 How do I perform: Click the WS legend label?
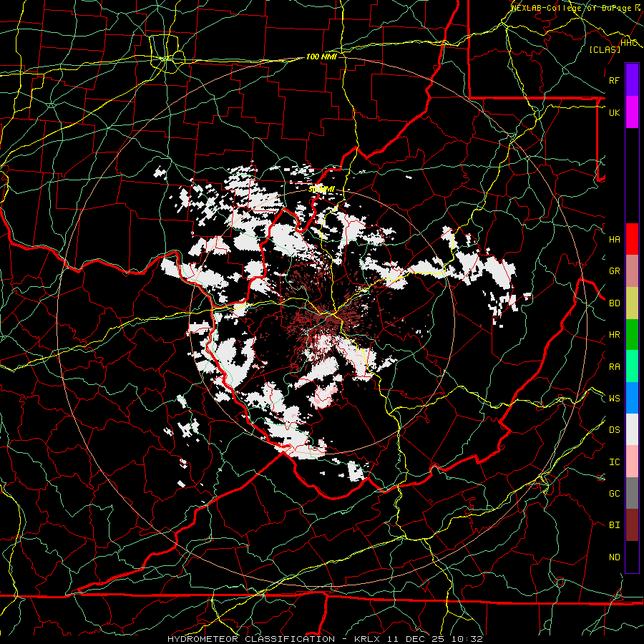pyautogui.click(x=615, y=399)
